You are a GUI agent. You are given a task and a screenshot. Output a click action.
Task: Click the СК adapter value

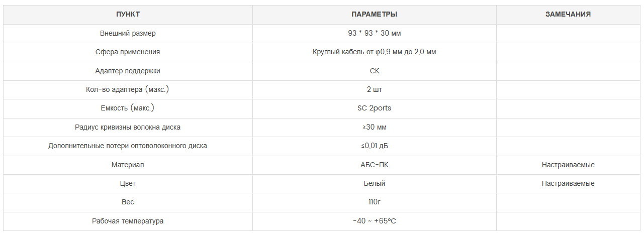click(x=374, y=71)
